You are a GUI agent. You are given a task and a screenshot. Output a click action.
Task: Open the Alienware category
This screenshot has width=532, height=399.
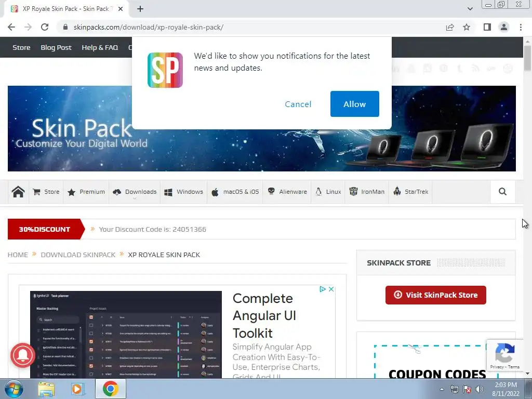pyautogui.click(x=287, y=192)
